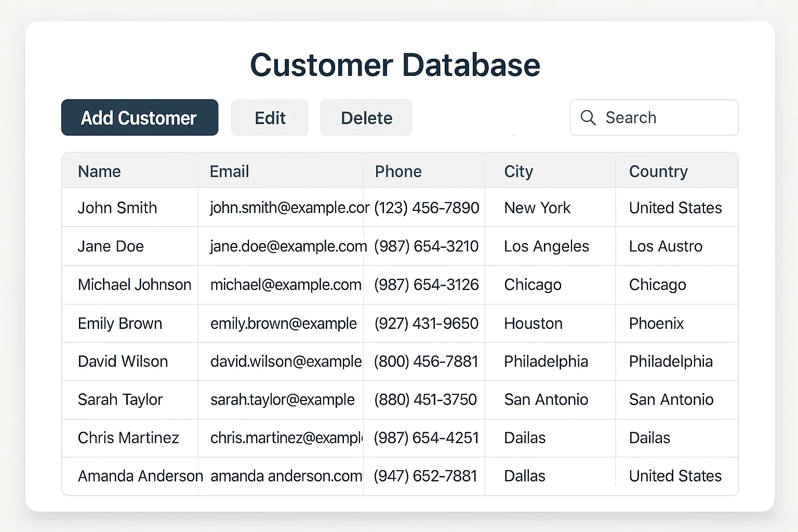
Task: Click the john.smith@example email cell
Action: pos(281,207)
